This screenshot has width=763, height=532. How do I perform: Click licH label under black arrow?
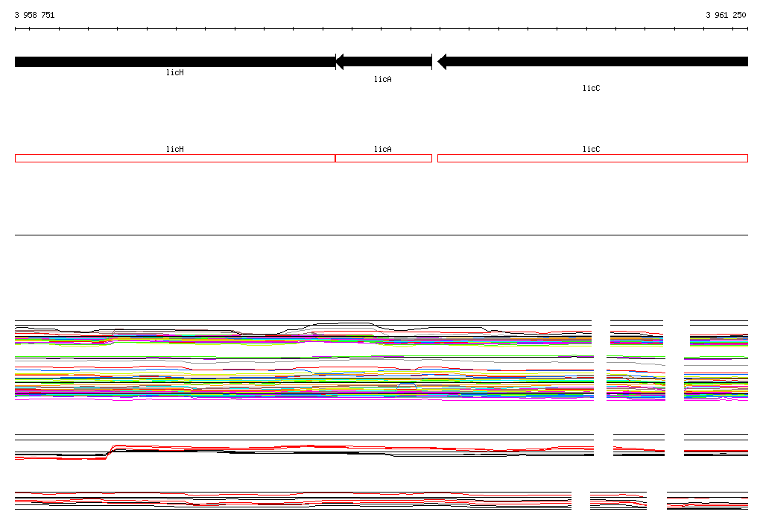click(x=175, y=72)
